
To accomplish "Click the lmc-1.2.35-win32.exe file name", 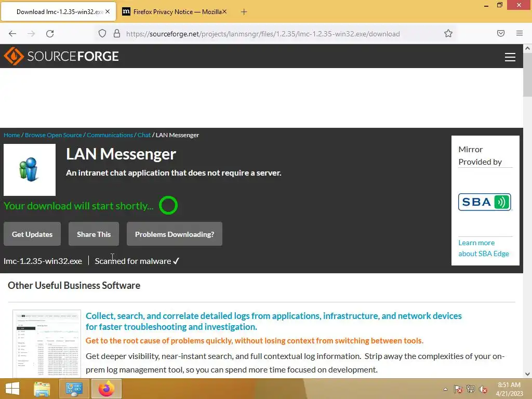I will tap(43, 261).
